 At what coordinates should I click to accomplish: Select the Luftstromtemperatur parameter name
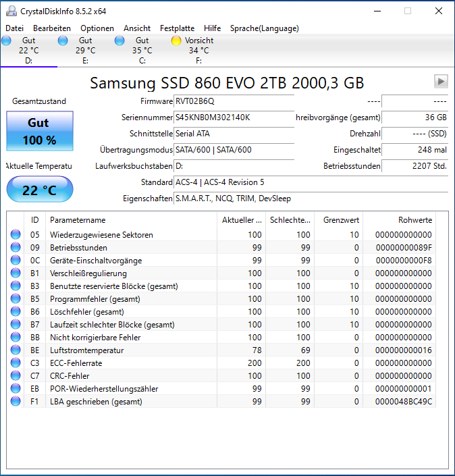(x=87, y=350)
